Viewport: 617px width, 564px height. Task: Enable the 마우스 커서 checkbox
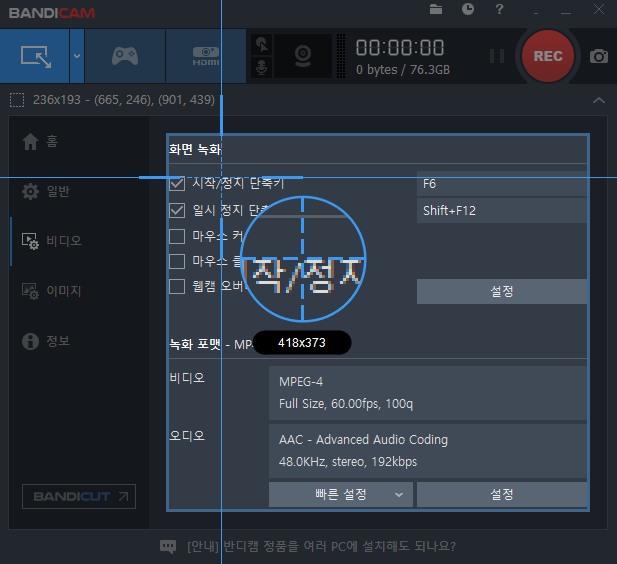[x=177, y=237]
